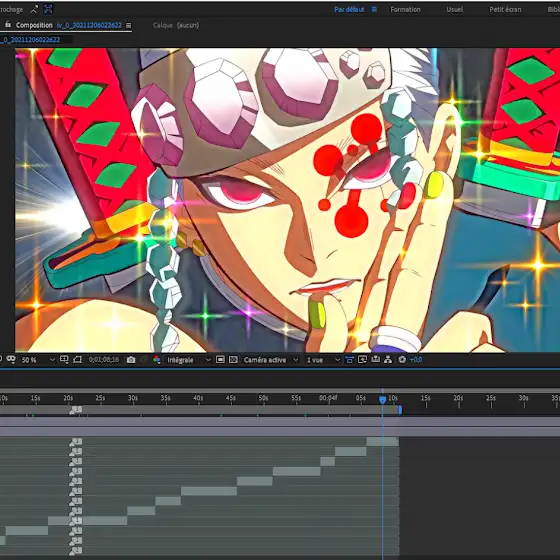Click the 0;01;08;16 timecode display
Image resolution: width=560 pixels, height=560 pixels.
tap(104, 360)
